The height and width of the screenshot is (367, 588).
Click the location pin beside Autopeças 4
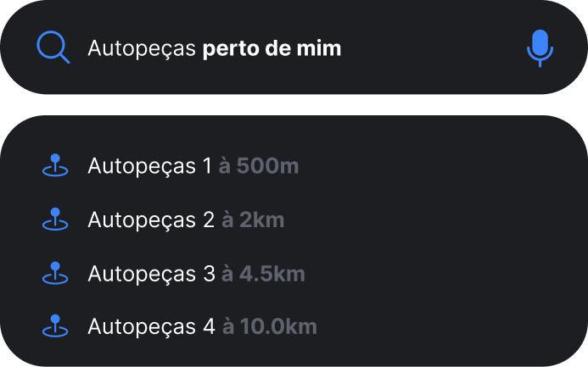(55, 326)
